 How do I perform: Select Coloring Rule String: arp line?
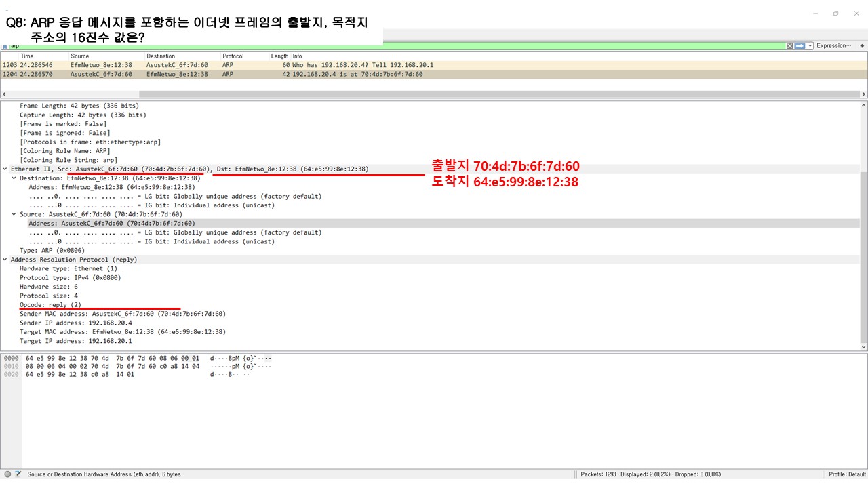(68, 160)
